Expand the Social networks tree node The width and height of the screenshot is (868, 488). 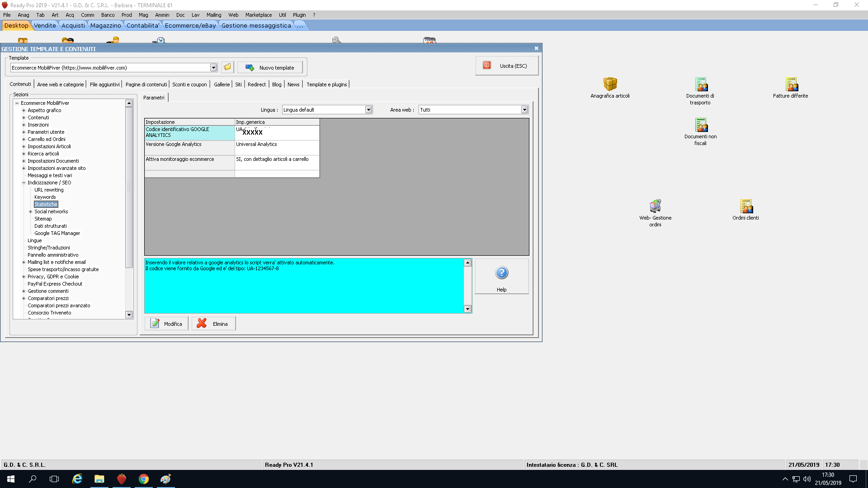click(x=31, y=211)
